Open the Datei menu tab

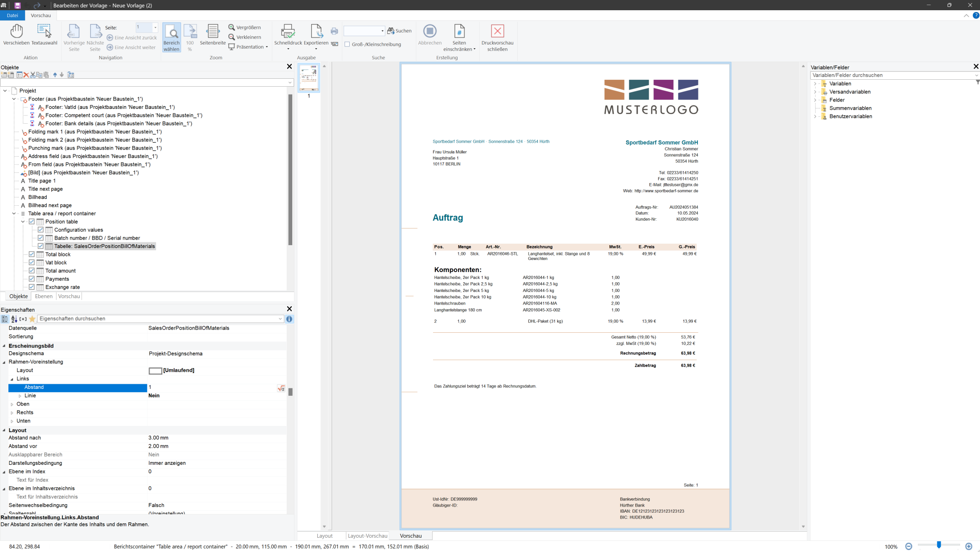(x=13, y=15)
